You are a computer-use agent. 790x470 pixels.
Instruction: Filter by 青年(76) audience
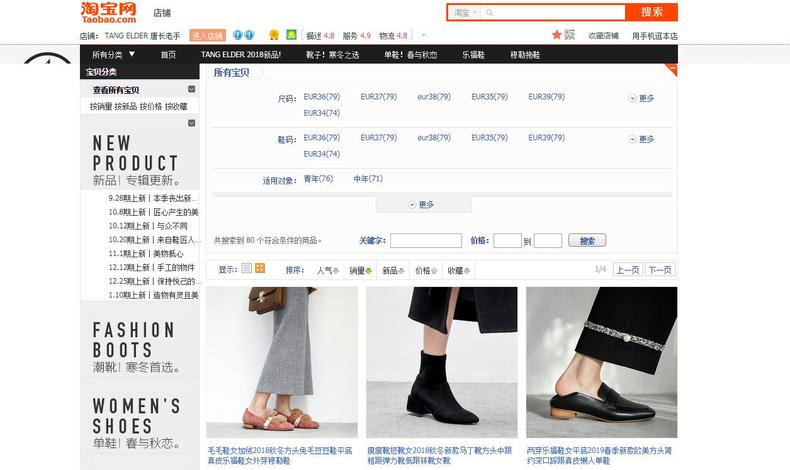pyautogui.click(x=318, y=178)
